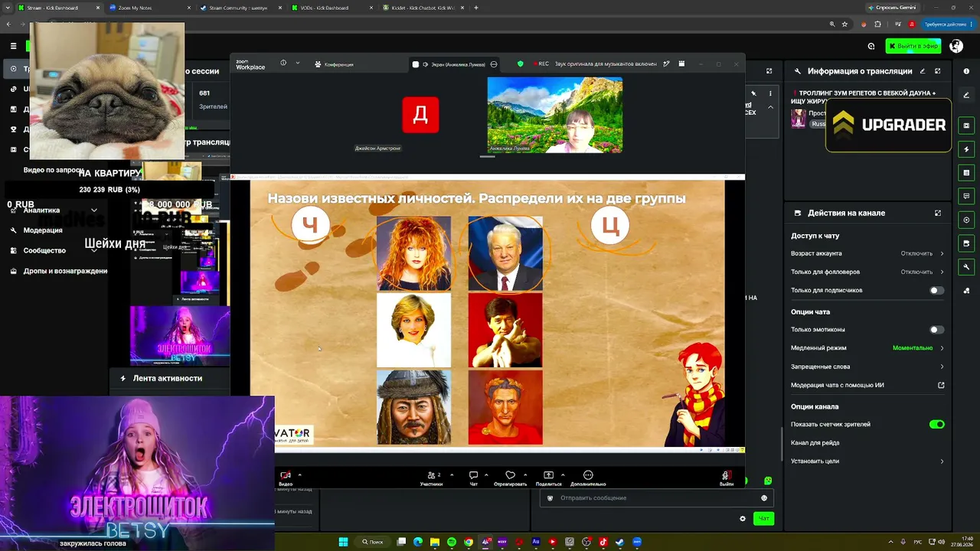Click the play icon in right sidebar
This screenshot has width=980, height=551.
966,220
